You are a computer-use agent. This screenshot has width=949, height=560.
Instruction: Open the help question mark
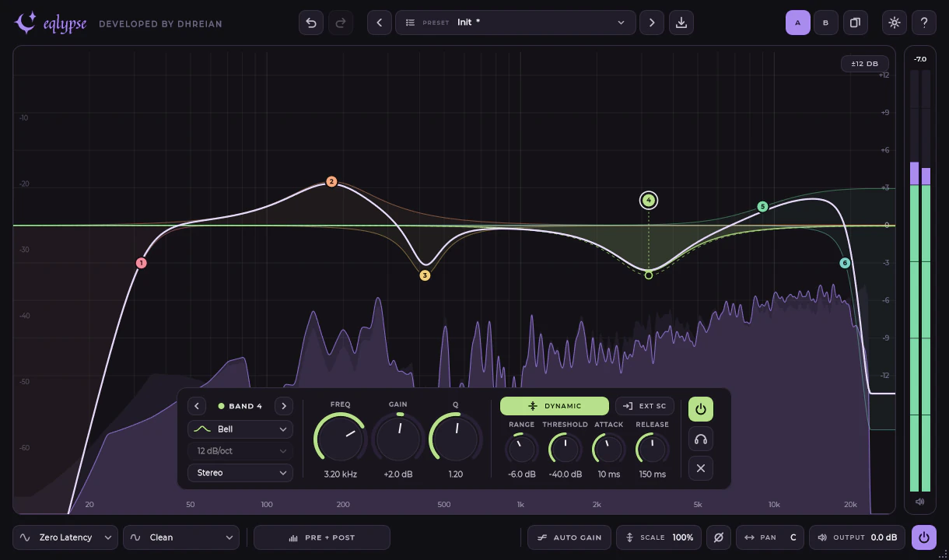coord(924,23)
